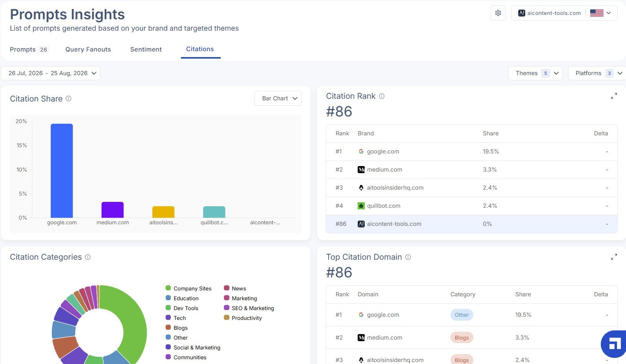Click medium.com in Top Citation Domain table
Screen dimensions: 626x364
[384, 338]
